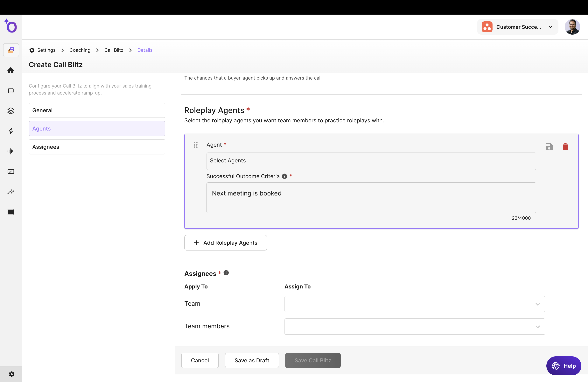
Task: Switch to the Assignees section tab
Action: coord(97,147)
